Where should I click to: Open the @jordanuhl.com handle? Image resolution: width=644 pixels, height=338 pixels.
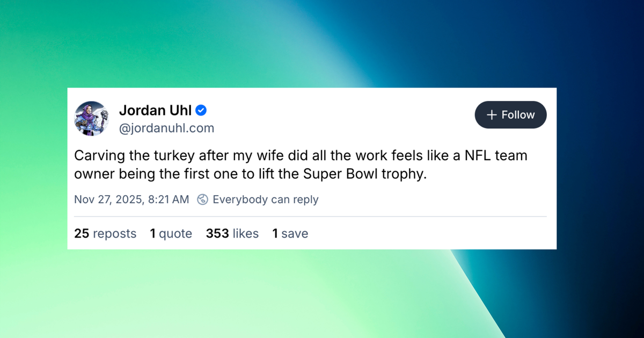(x=166, y=128)
